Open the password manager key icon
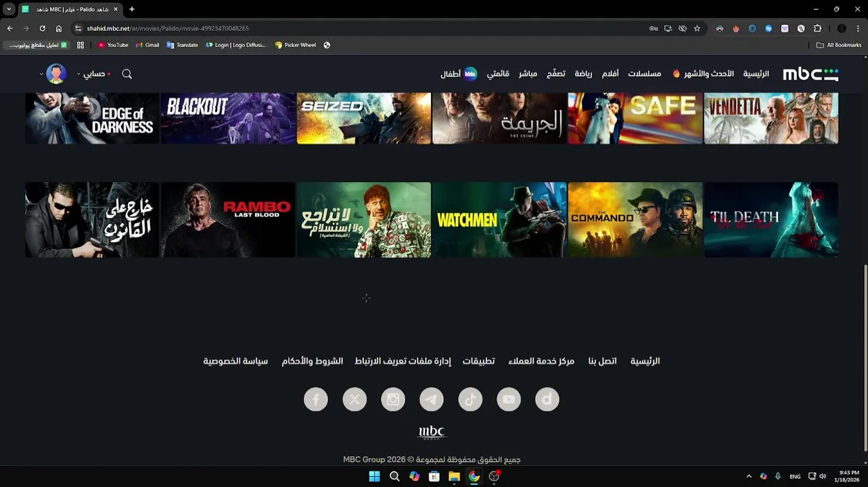 654,28
